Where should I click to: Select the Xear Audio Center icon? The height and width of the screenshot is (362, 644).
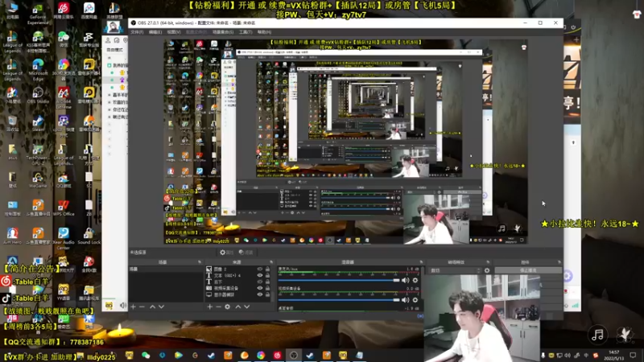[x=64, y=238]
